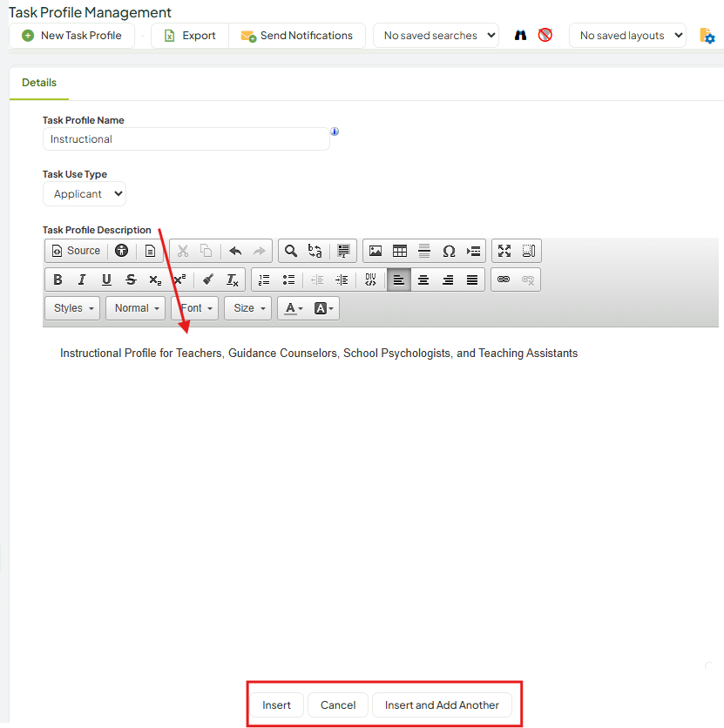
Task: Insert a table with the Table icon
Action: [x=400, y=251]
